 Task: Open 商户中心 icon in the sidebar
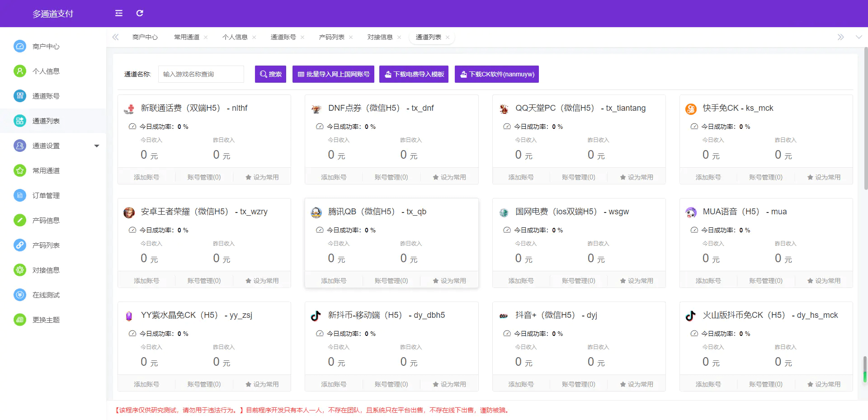pyautogui.click(x=20, y=46)
